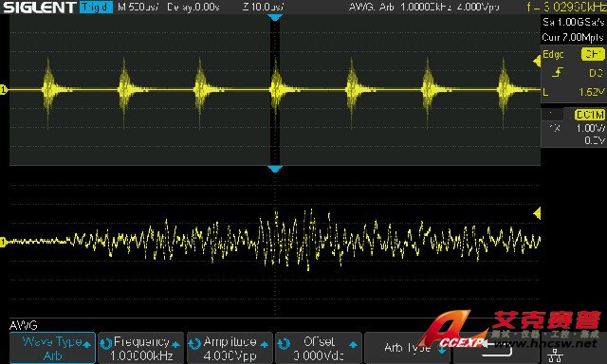Click the trigger level 1.52V readout
This screenshot has height=364, width=607.
click(591, 92)
